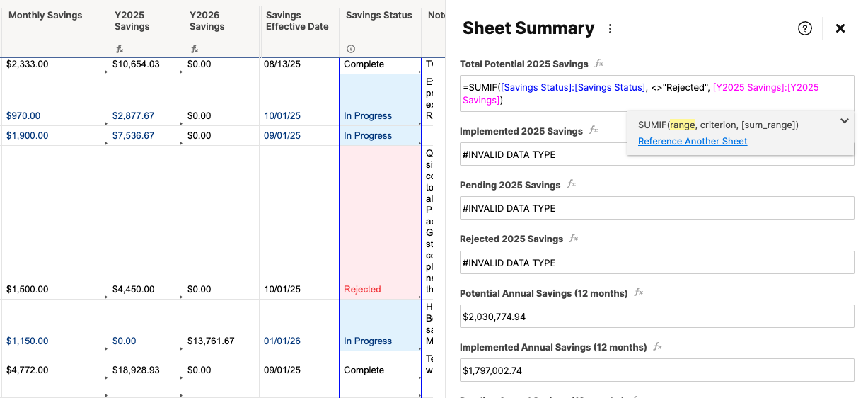
Task: Click fx icon beside Total Potential 2025 Savings
Action: point(598,64)
